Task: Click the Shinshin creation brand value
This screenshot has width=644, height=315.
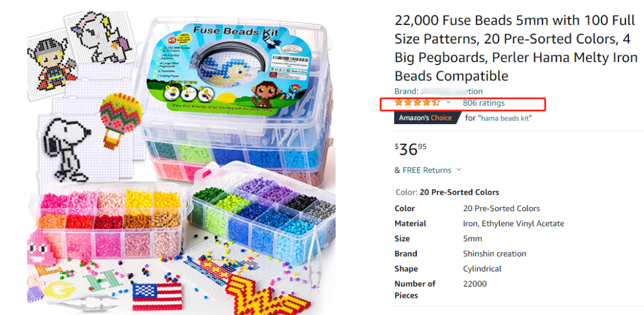Action: [494, 254]
